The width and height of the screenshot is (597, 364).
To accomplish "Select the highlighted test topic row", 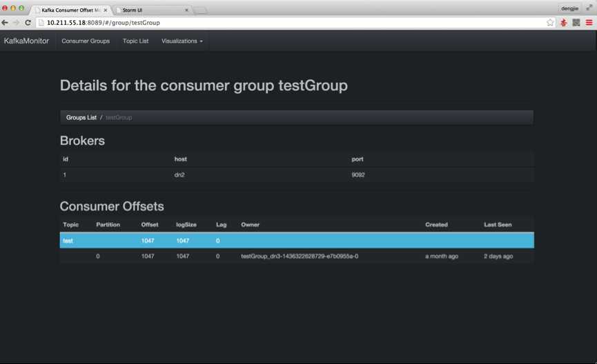I will point(297,241).
